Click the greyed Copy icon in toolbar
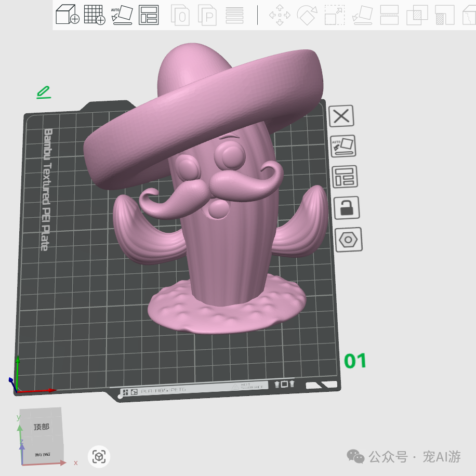Viewport: 476px width, 476px height. click(x=180, y=15)
